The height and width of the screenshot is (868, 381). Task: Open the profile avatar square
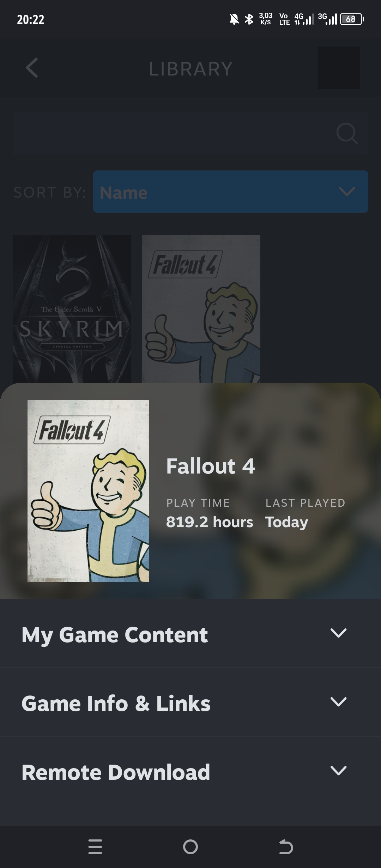coord(339,68)
